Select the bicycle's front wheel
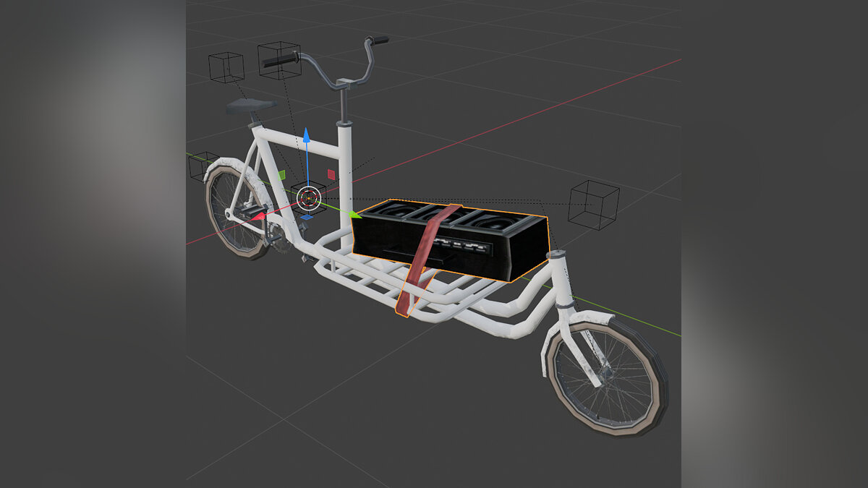The height and width of the screenshot is (488, 868). coord(607,380)
